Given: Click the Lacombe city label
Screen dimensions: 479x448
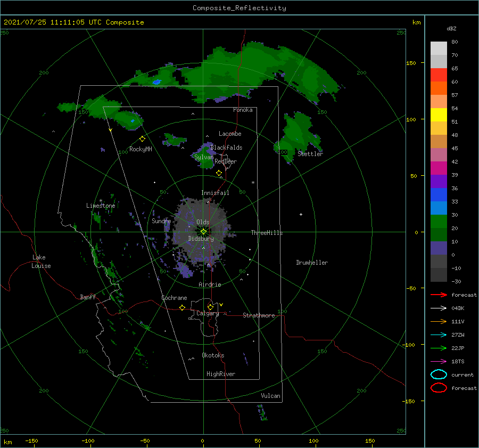Looking at the screenshot, I should [x=230, y=134].
